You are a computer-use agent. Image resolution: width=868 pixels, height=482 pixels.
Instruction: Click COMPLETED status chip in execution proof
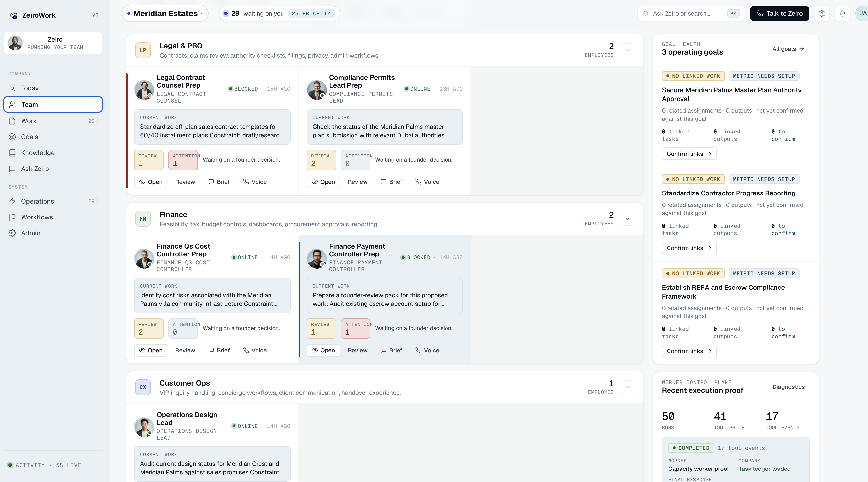point(691,448)
